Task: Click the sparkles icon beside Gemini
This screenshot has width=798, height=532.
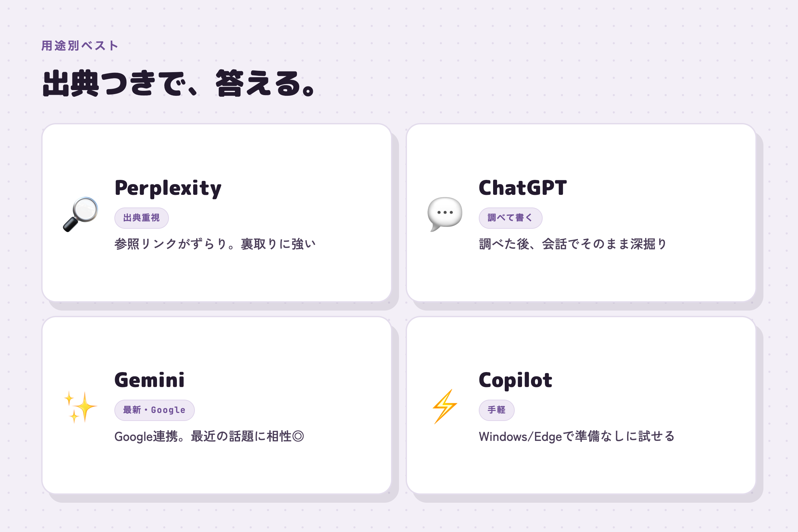Action: click(80, 406)
